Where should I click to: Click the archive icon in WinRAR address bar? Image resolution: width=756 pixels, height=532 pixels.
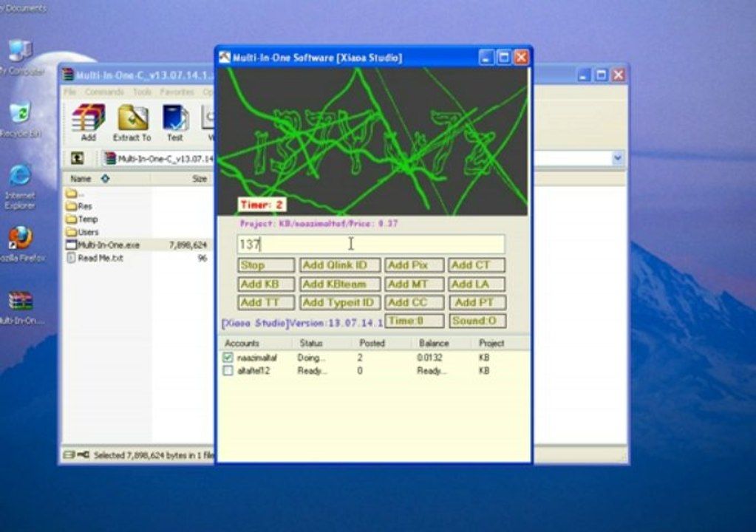[x=110, y=158]
